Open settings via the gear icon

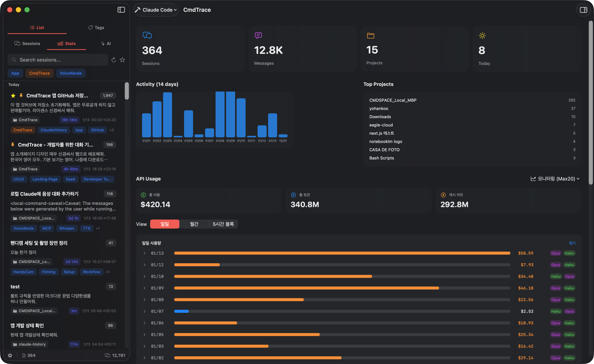10,355
